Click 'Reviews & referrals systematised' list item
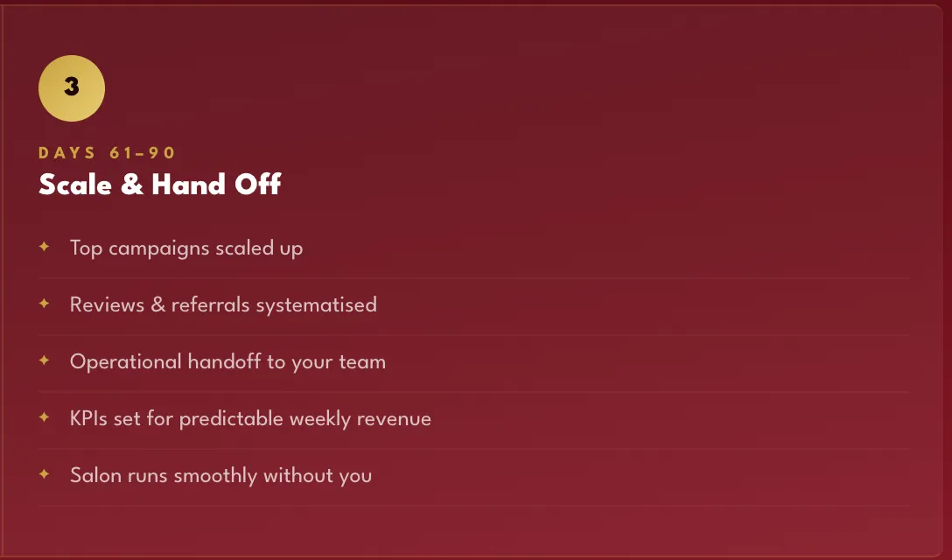 tap(223, 304)
